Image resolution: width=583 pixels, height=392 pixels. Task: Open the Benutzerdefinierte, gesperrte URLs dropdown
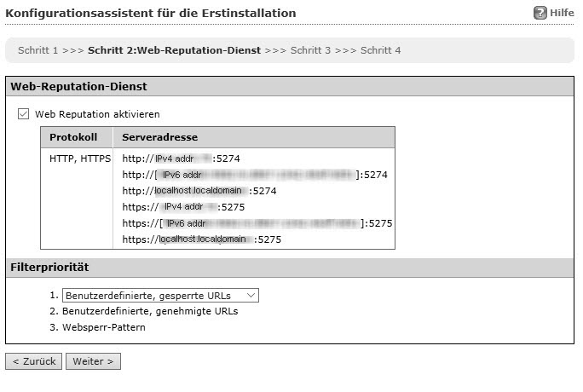(x=160, y=295)
